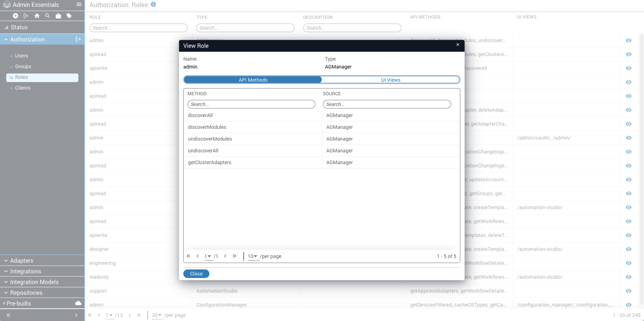Screen dimensions: 644x321
Task: Click the cloud icon beside Pre-builts
Action: pyautogui.click(x=78, y=303)
